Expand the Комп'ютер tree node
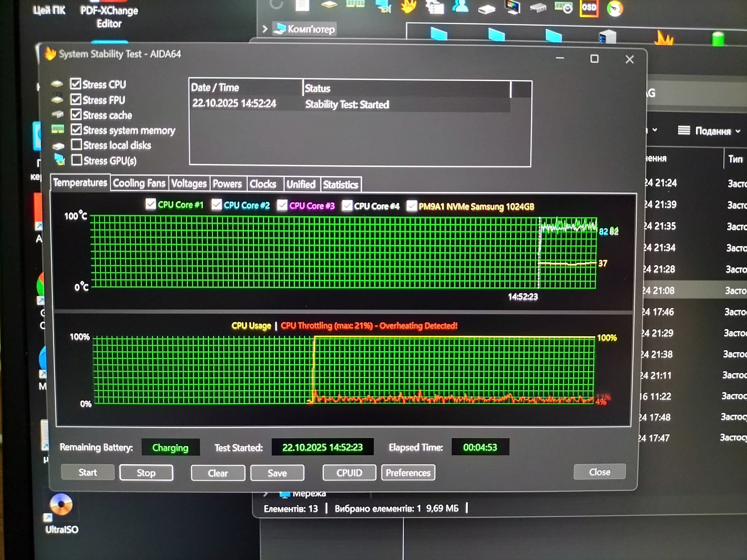Viewport: 747px width, 560px height. click(265, 29)
